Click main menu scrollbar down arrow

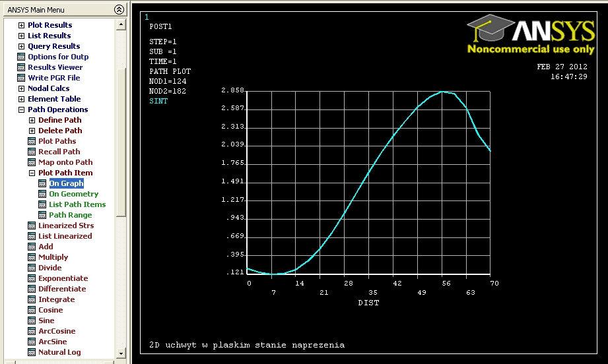tap(121, 353)
